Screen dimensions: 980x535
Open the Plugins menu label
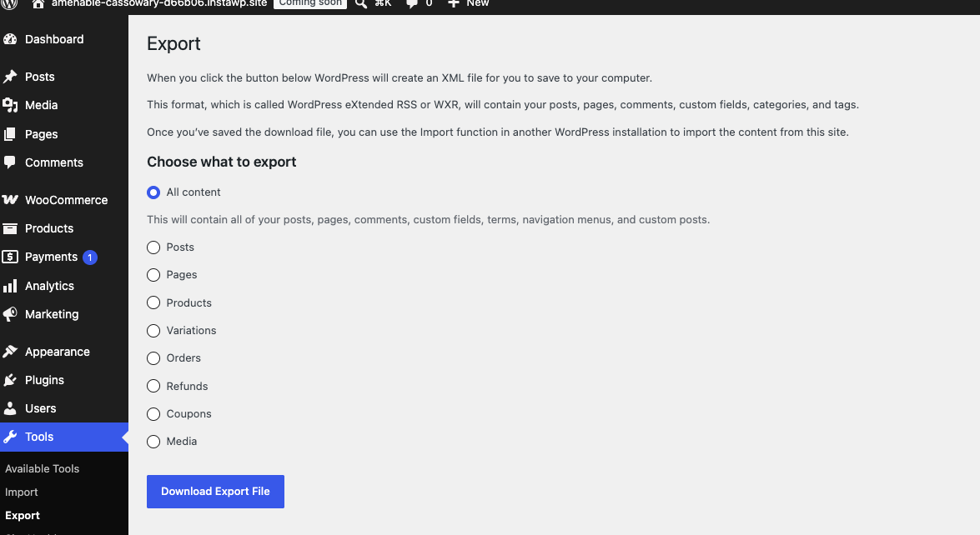44,380
